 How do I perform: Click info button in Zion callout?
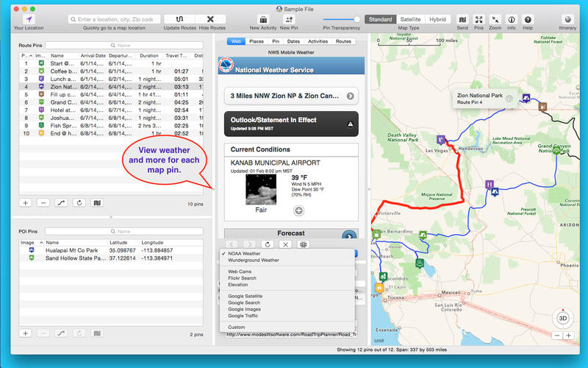pyautogui.click(x=509, y=99)
